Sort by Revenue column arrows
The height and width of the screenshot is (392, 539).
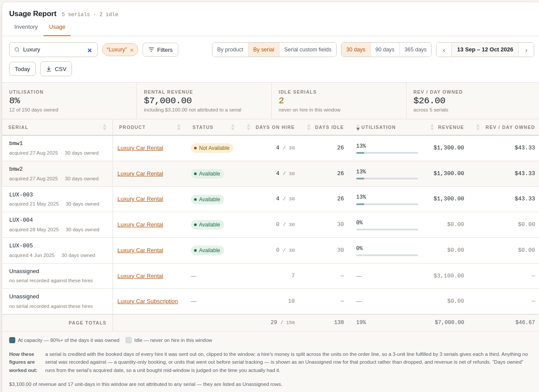[432, 127]
